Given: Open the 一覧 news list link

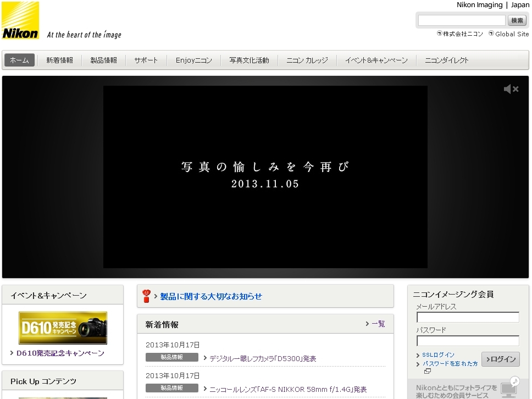Looking at the screenshot, I should point(377,324).
